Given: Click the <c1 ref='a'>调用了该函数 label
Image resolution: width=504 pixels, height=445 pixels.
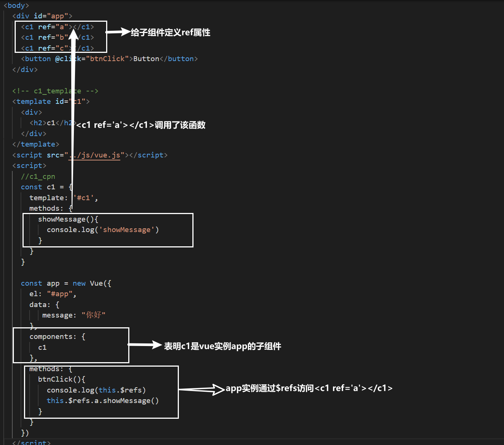Looking at the screenshot, I should pos(141,125).
